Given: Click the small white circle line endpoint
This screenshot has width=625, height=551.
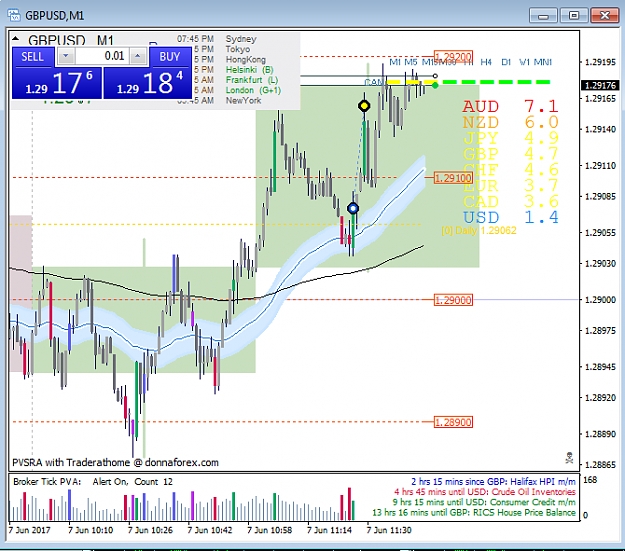Looking at the screenshot, I should [x=435, y=76].
